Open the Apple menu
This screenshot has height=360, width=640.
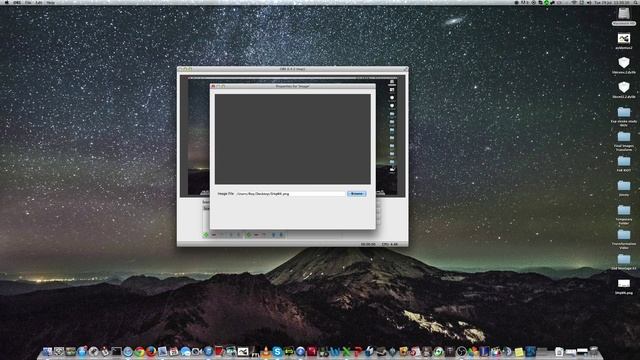point(7,2)
